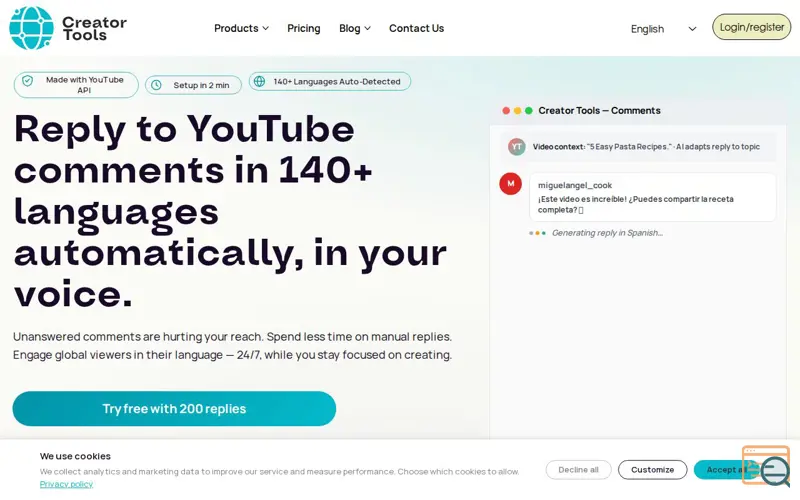Customize cookie preferences
Image resolution: width=800 pixels, height=500 pixels.
[652, 470]
